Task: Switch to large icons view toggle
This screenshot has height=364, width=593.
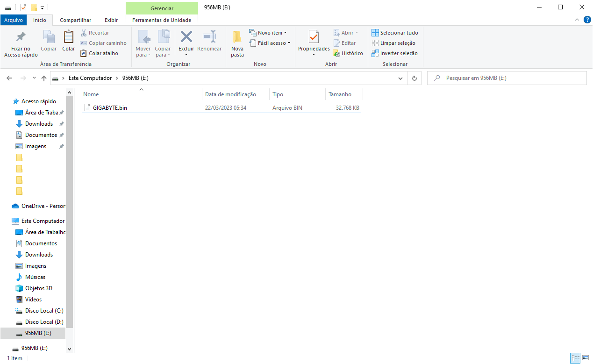Action: click(585, 358)
